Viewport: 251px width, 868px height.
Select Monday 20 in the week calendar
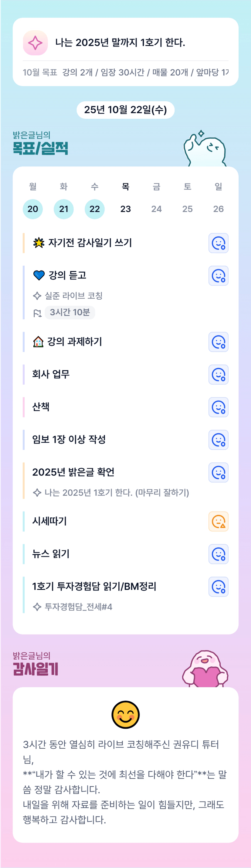tap(33, 209)
